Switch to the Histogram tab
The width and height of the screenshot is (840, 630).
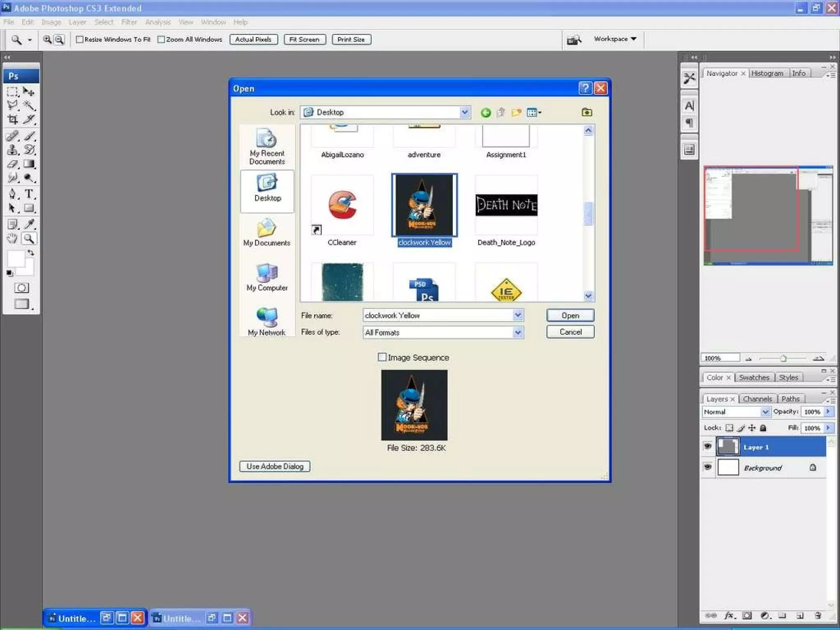[767, 73]
